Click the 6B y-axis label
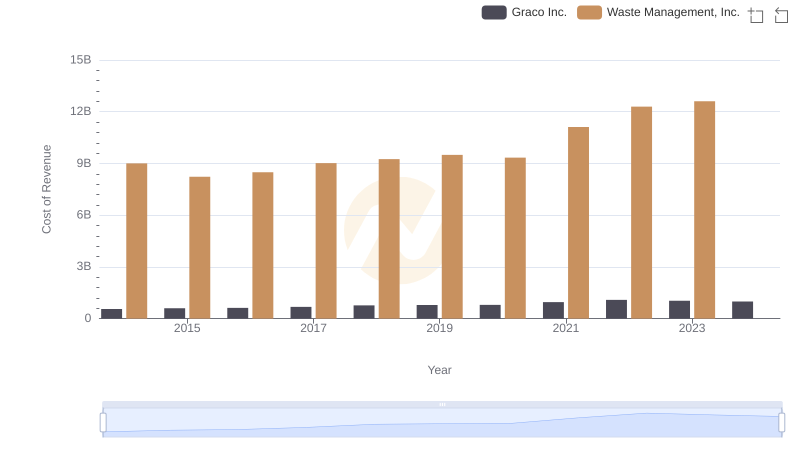 [84, 215]
